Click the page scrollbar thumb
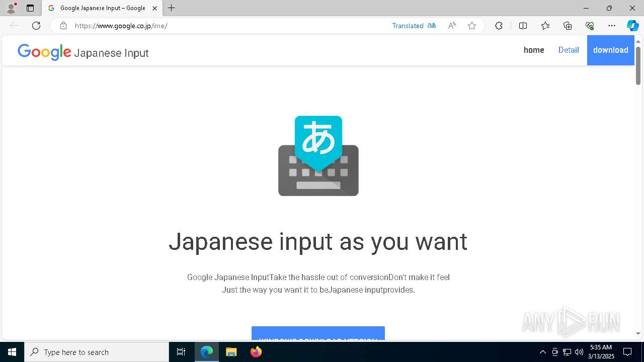 coord(638,65)
